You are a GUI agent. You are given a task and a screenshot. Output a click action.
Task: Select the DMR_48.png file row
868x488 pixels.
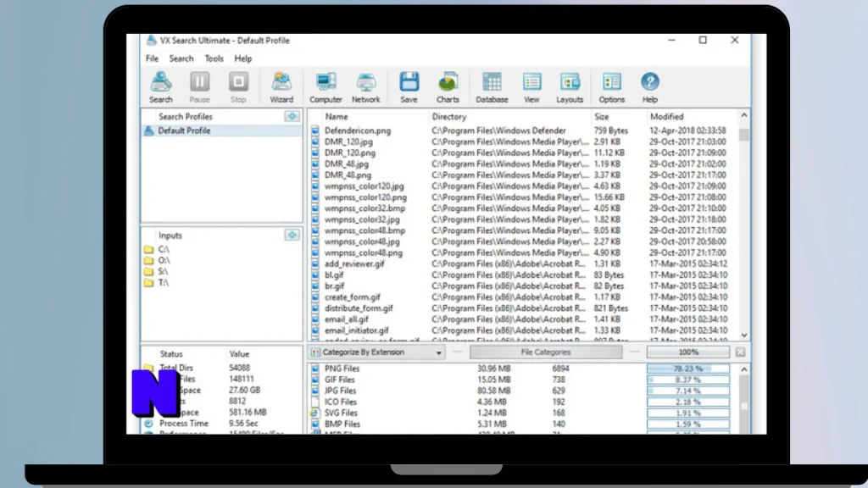pyautogui.click(x=523, y=175)
